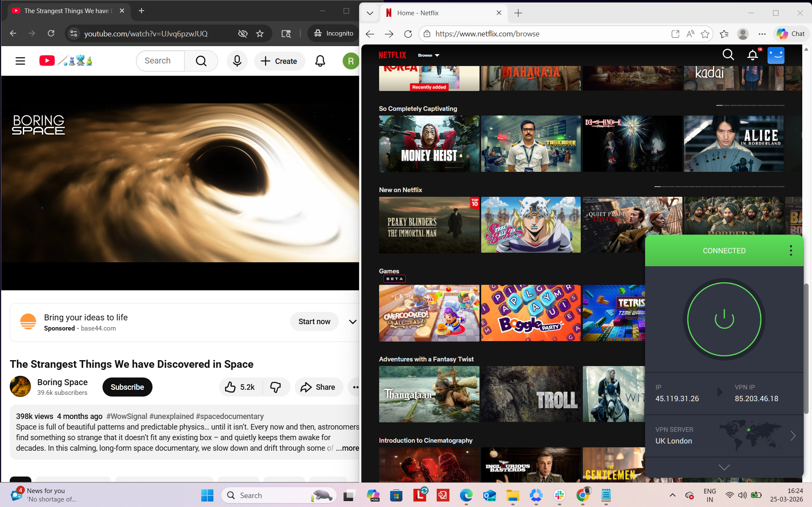Viewport: 812px width, 507px height.
Task: Click the Start now sponsored button
Action: (314, 321)
